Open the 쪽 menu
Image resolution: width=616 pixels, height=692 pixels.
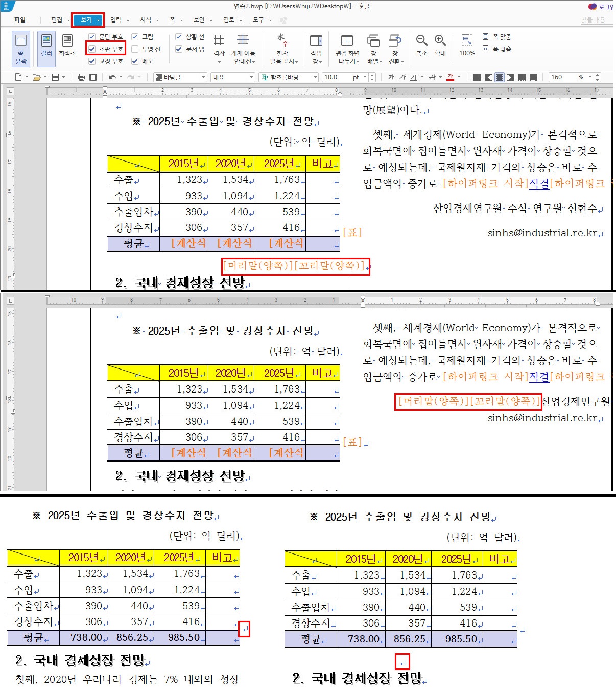(172, 20)
